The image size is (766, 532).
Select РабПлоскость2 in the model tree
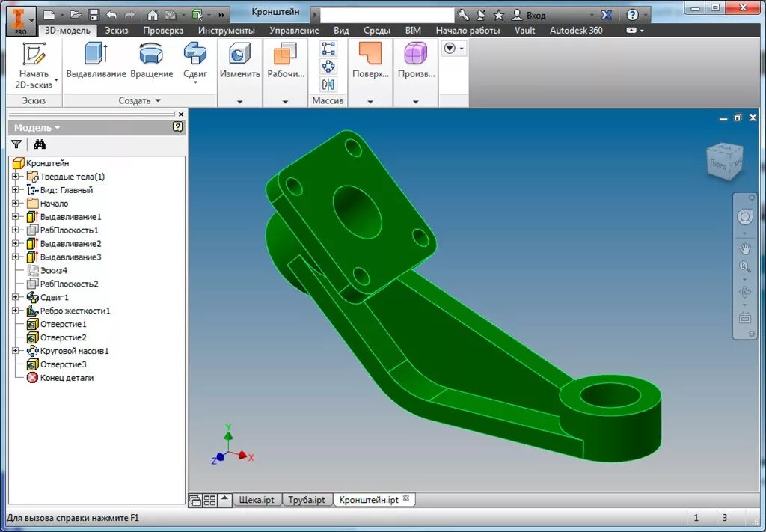(70, 284)
